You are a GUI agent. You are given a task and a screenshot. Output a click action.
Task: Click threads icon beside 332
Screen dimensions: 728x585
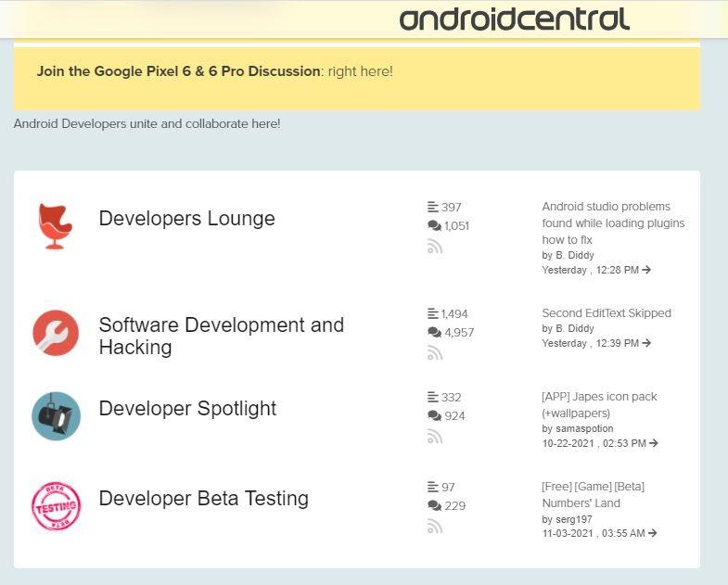(433, 398)
